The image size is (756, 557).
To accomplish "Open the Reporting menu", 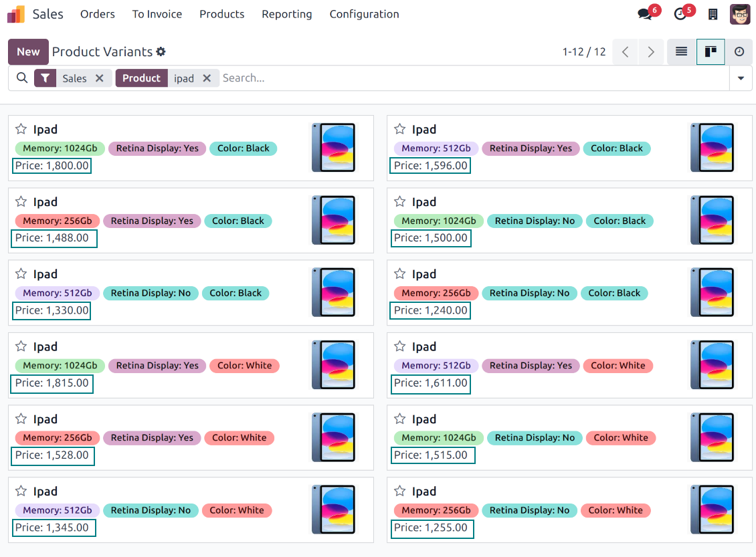I will tap(287, 15).
